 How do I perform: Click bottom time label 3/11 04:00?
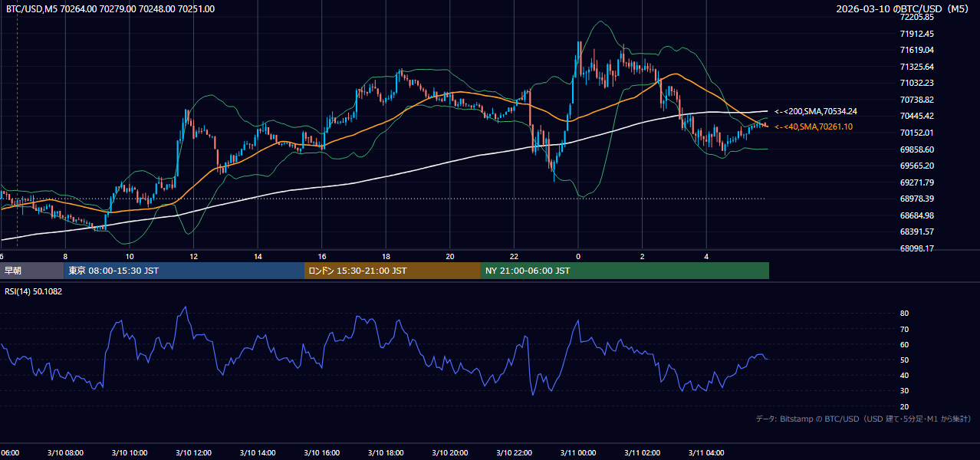(705, 452)
